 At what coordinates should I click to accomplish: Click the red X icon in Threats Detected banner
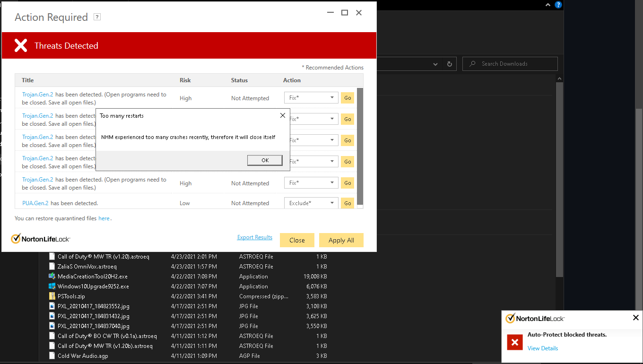coord(21,45)
